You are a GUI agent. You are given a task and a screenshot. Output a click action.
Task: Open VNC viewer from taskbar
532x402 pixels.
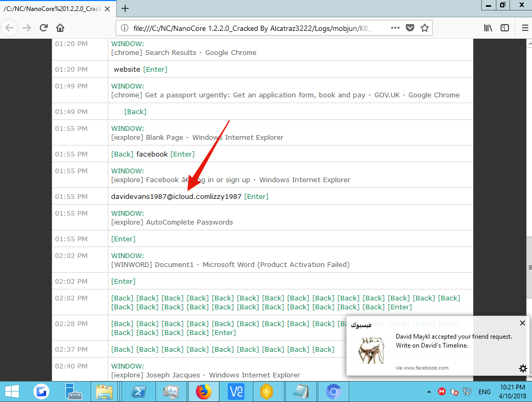point(236,392)
